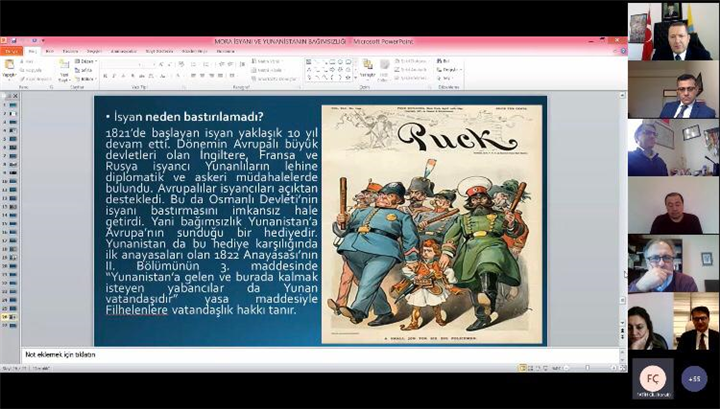Viewport: 720px width, 409px height.
Task: Switch to the Animasyonlar tab
Action: (124, 51)
